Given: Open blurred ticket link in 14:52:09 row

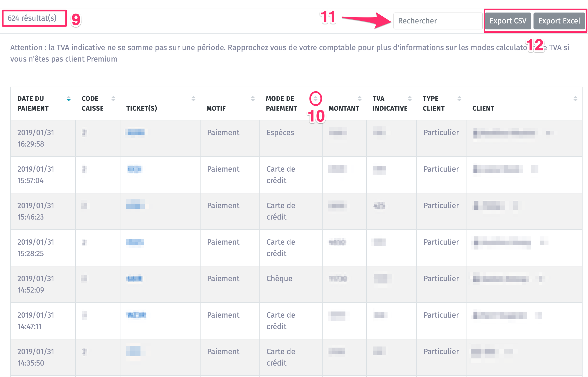Looking at the screenshot, I should pyautogui.click(x=135, y=278).
